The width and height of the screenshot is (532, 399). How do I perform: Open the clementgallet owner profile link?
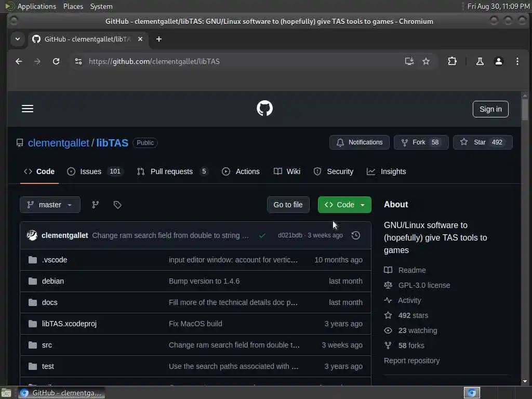[58, 143]
